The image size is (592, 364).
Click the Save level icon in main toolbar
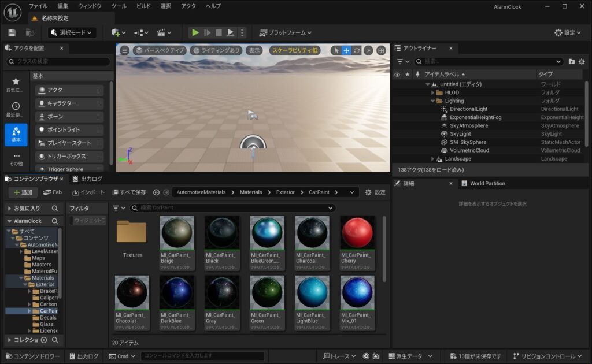(12, 33)
